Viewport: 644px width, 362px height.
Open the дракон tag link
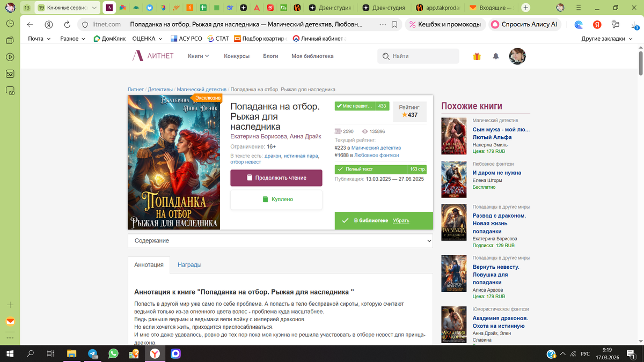(x=273, y=156)
